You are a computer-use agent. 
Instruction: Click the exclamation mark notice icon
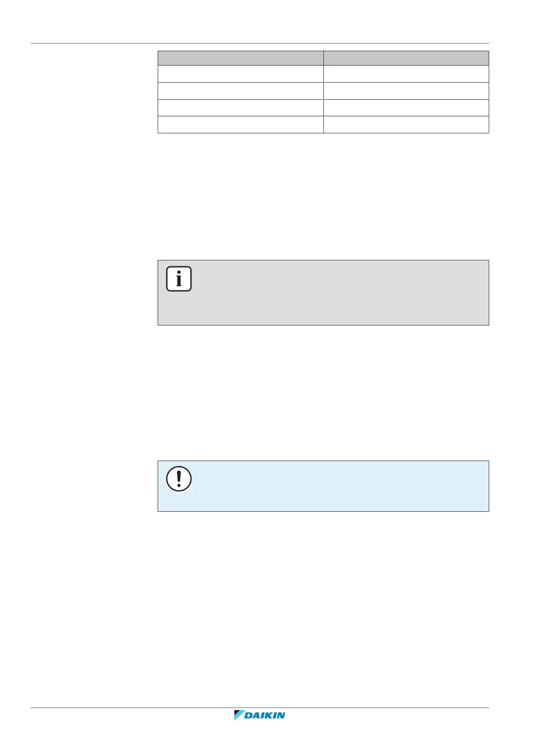click(179, 479)
